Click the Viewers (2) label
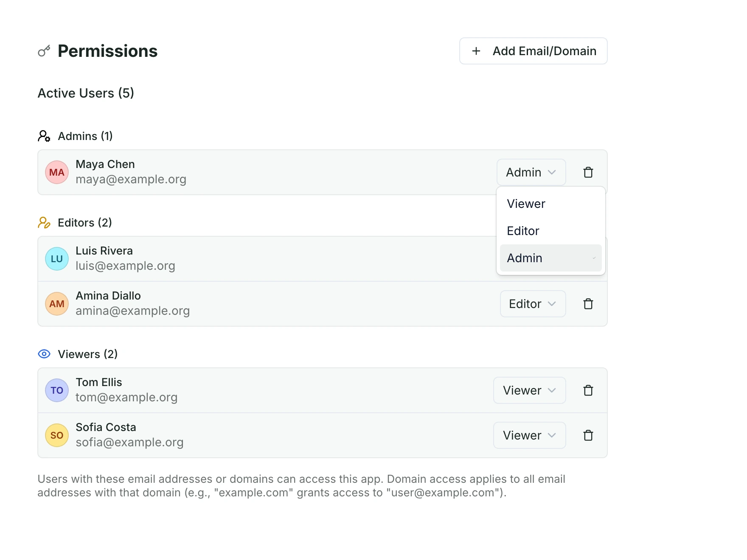This screenshot has height=560, width=747. pos(87,354)
